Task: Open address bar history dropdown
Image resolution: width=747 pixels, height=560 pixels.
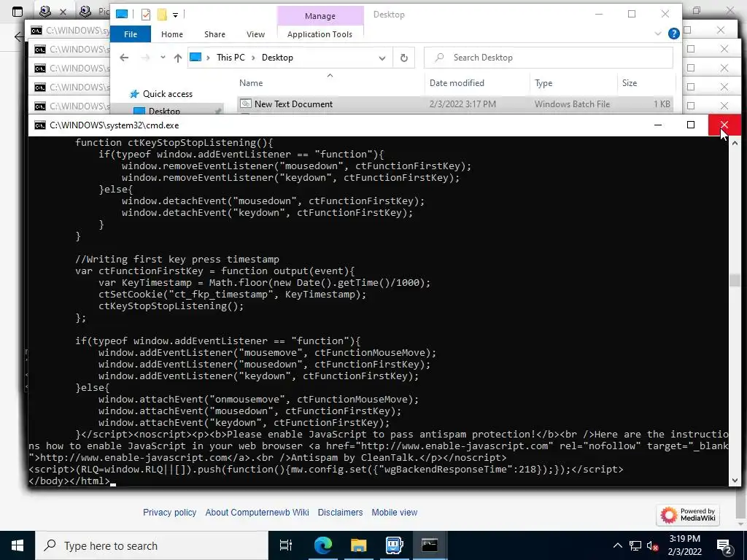Action: point(382,58)
